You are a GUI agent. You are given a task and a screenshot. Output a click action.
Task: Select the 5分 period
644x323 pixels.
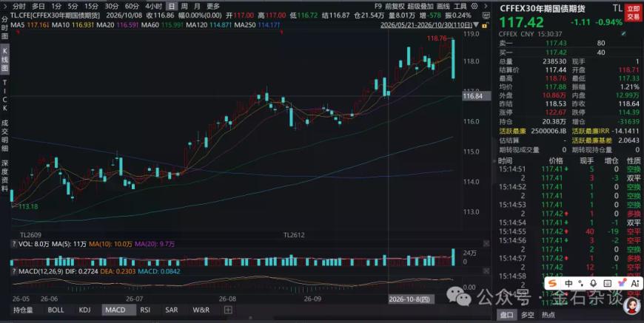click(73, 6)
